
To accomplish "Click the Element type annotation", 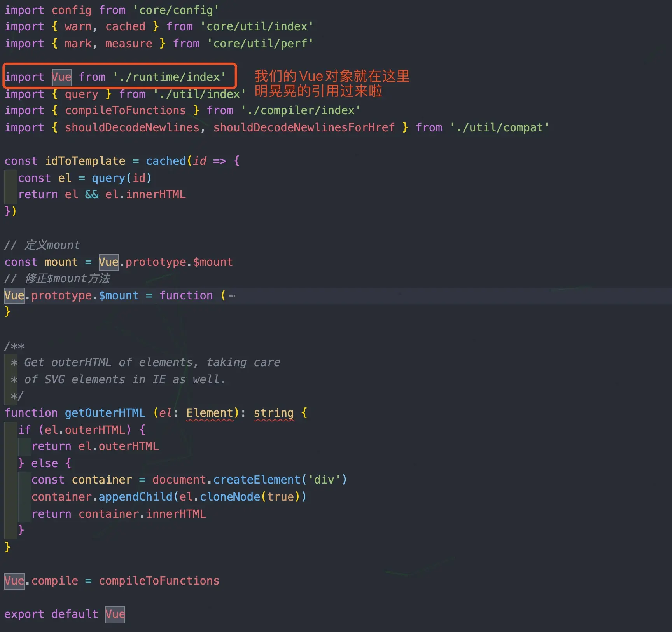I will (x=210, y=413).
